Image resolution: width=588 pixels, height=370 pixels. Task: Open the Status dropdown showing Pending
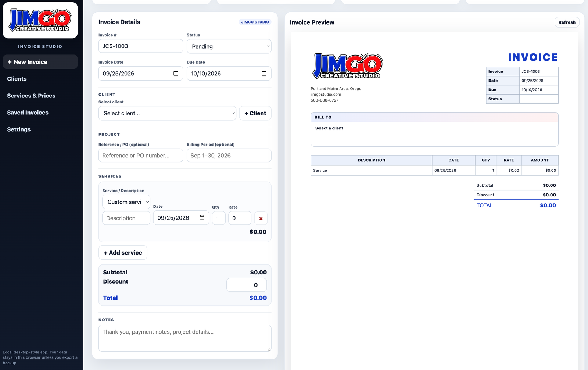[x=229, y=46]
